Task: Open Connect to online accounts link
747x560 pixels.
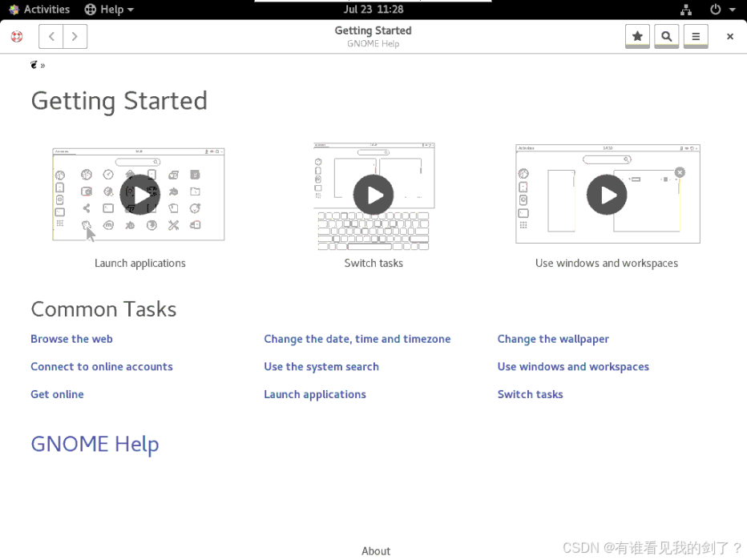Action: pos(102,367)
